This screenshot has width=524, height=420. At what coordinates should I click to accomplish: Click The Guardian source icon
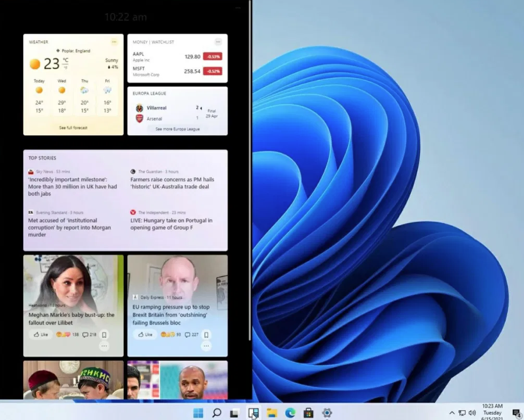pos(133,172)
